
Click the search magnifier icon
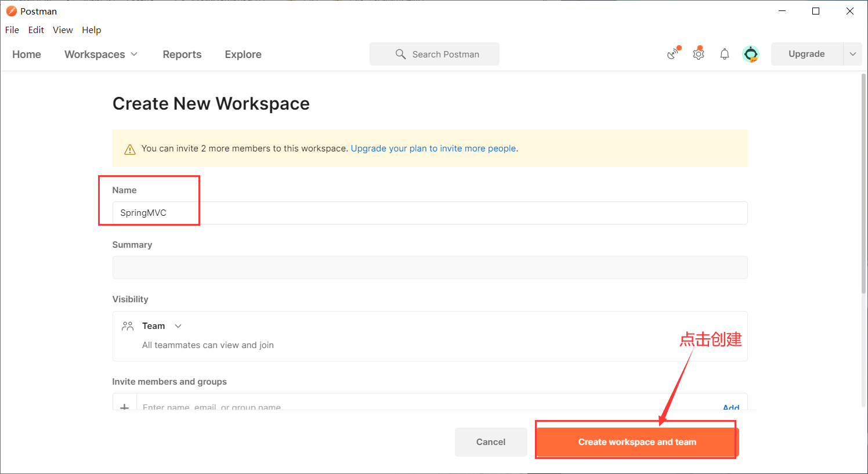(400, 54)
